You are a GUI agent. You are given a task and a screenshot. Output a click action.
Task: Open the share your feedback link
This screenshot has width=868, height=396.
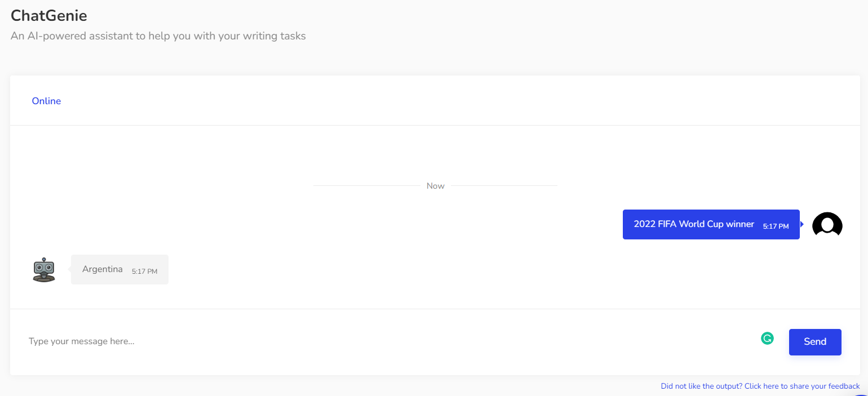[760, 386]
